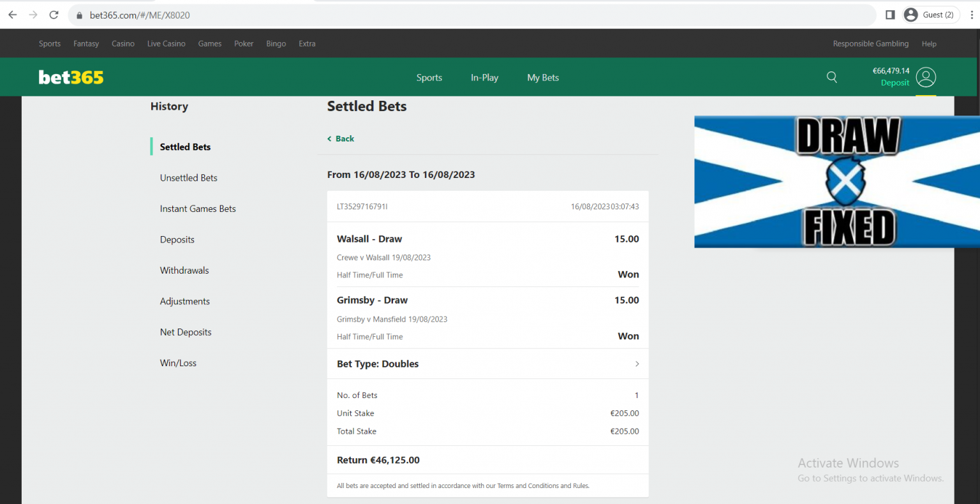980x504 pixels.
Task: Open the Responsible Gambling link
Action: click(870, 44)
